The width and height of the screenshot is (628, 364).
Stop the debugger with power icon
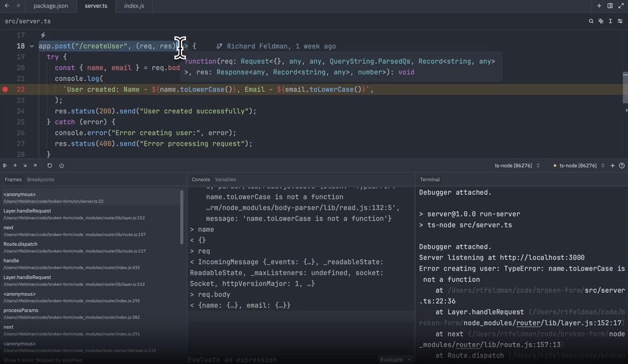point(61,166)
